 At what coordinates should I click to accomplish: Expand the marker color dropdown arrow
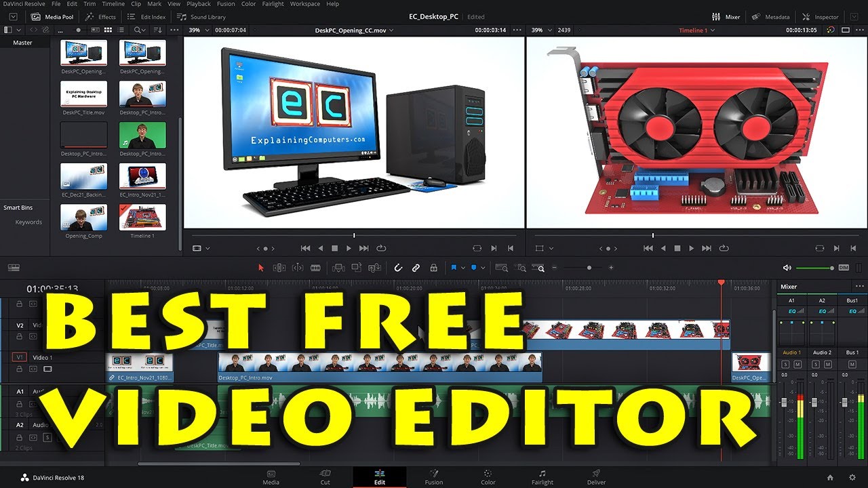coord(484,268)
